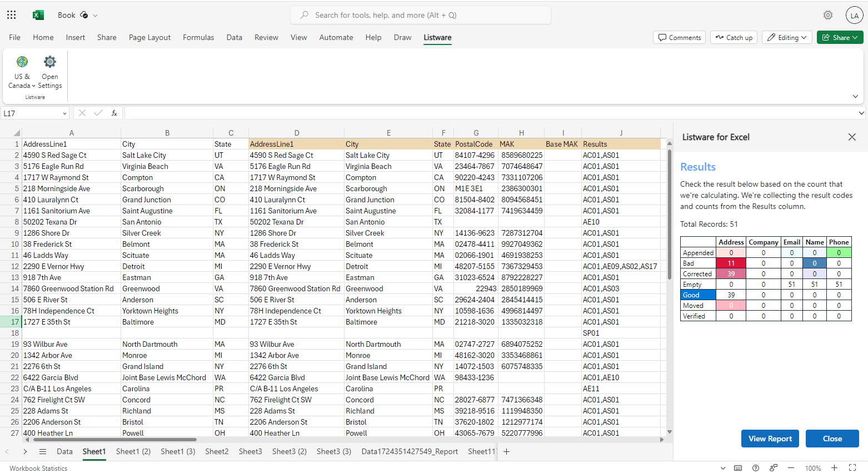The image size is (868, 473).
Task: Open the all sheets list icon
Action: pos(43,451)
